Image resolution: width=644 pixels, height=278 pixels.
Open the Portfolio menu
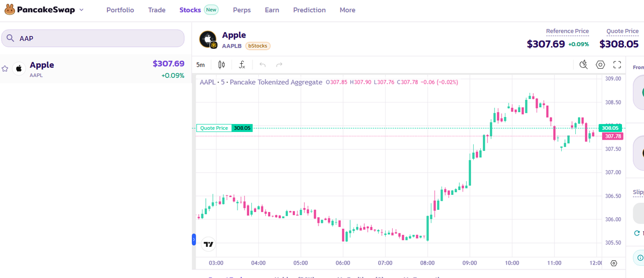pyautogui.click(x=120, y=10)
